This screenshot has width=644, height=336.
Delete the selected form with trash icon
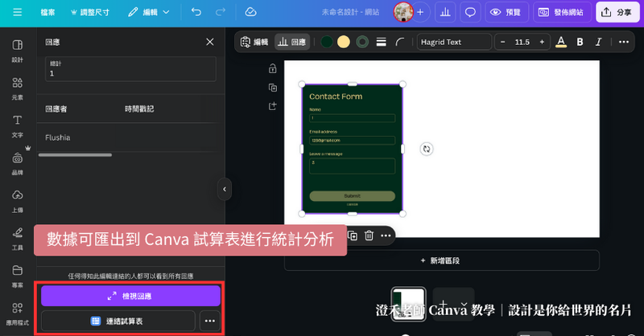[369, 236]
